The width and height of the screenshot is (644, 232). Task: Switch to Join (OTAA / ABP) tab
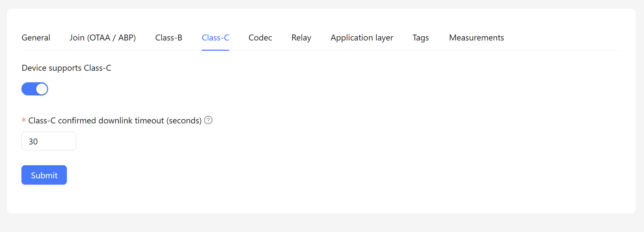coord(103,38)
